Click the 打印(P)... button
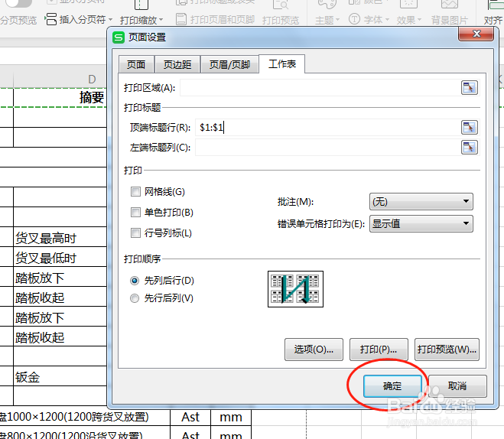 379,349
